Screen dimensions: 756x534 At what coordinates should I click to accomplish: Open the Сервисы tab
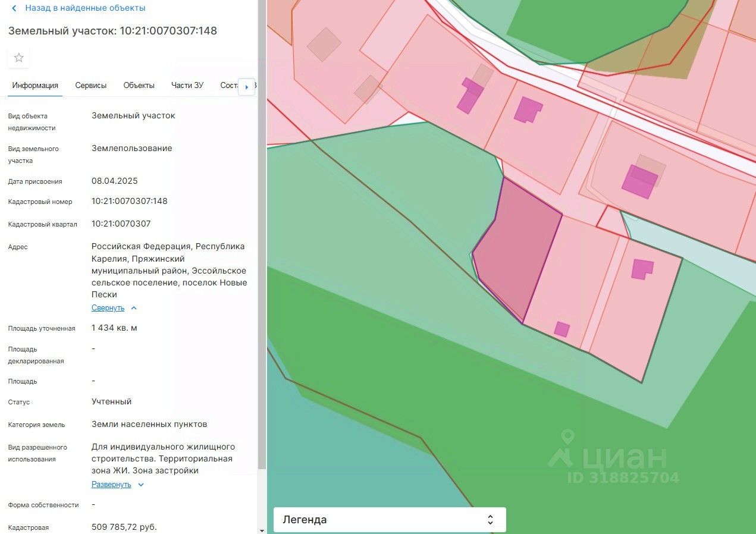click(91, 86)
